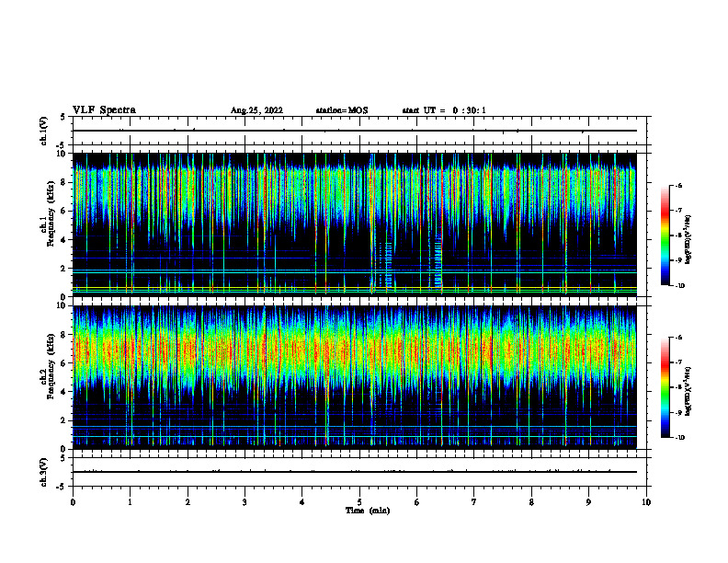Click inside the ch.1 spectrogram panel

pos(354,224)
